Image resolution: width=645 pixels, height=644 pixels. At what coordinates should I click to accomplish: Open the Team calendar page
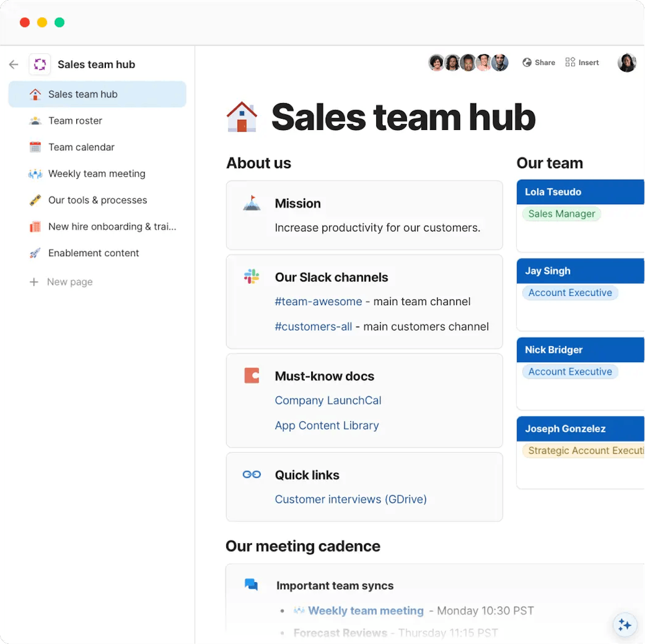point(81,147)
